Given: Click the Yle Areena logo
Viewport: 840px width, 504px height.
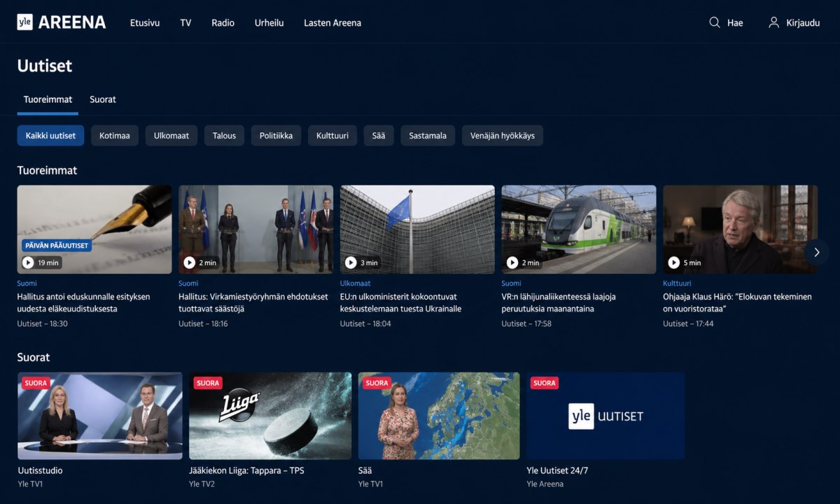Looking at the screenshot, I should click(x=62, y=22).
